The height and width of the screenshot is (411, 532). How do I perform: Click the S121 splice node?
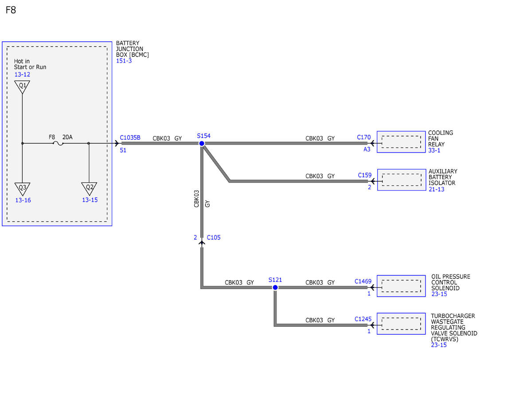point(275,288)
